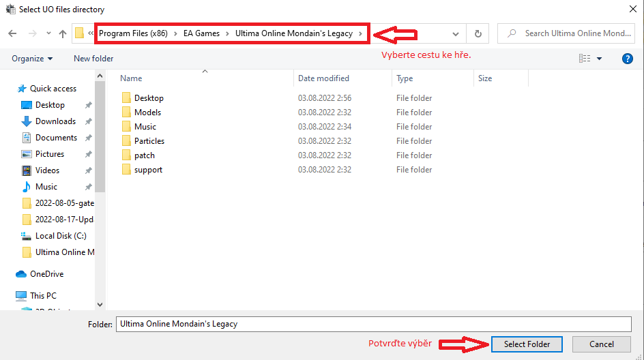Image resolution: width=644 pixels, height=360 pixels.
Task: Click Music folder date 03.08.2022 2:34
Action: [325, 126]
